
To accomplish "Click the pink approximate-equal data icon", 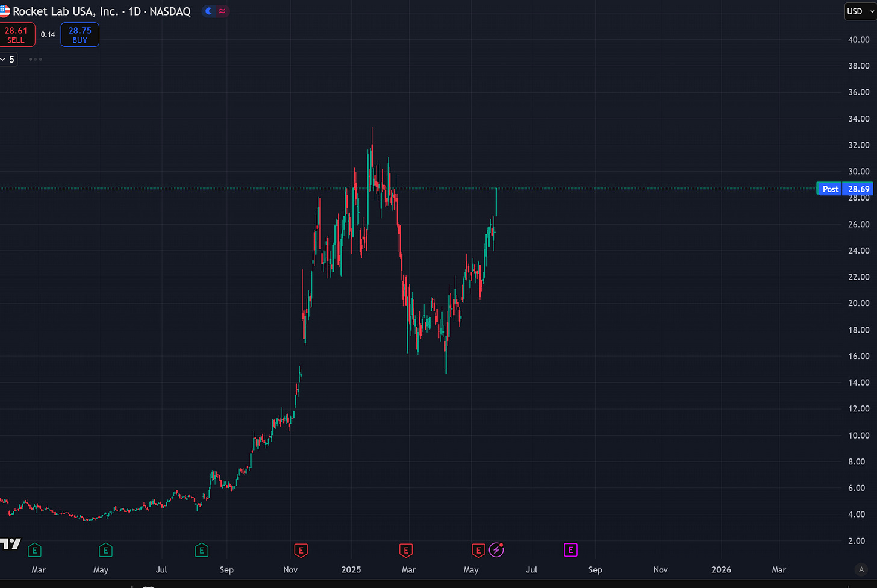I will point(222,11).
